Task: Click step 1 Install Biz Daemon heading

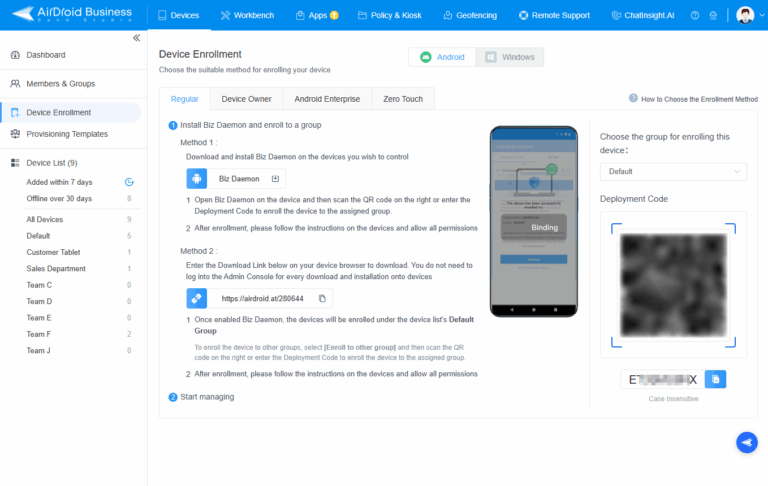Action: tap(250, 125)
